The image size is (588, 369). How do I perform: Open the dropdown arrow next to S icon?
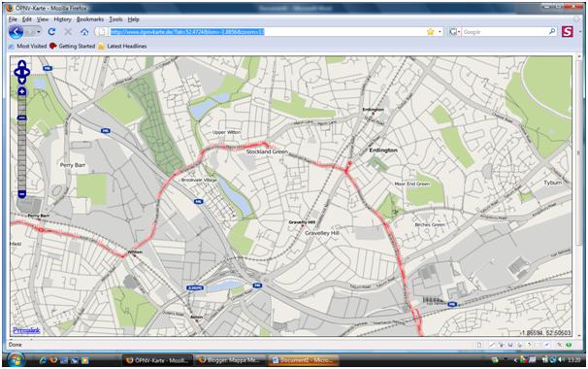pos(579,32)
